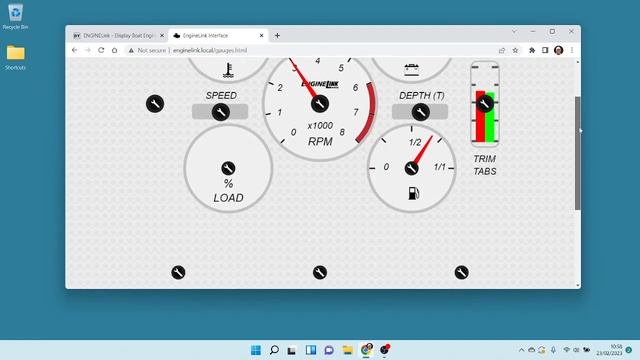Open the taskbar clock and date

pos(610,350)
